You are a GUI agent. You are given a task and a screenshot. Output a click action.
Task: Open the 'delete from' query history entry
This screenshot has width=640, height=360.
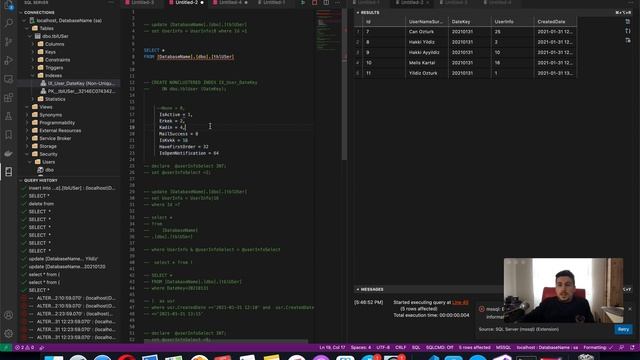point(41,204)
